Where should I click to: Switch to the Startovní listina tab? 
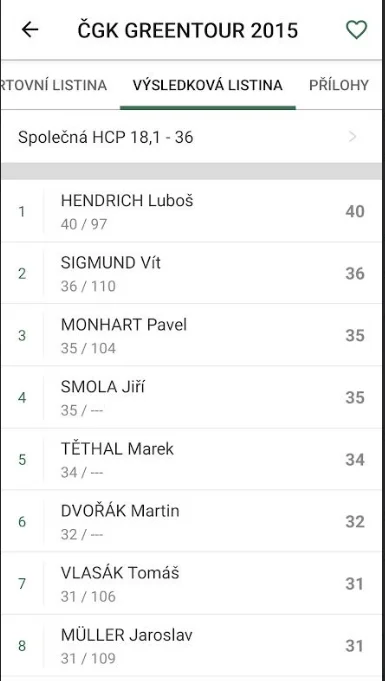click(53, 85)
